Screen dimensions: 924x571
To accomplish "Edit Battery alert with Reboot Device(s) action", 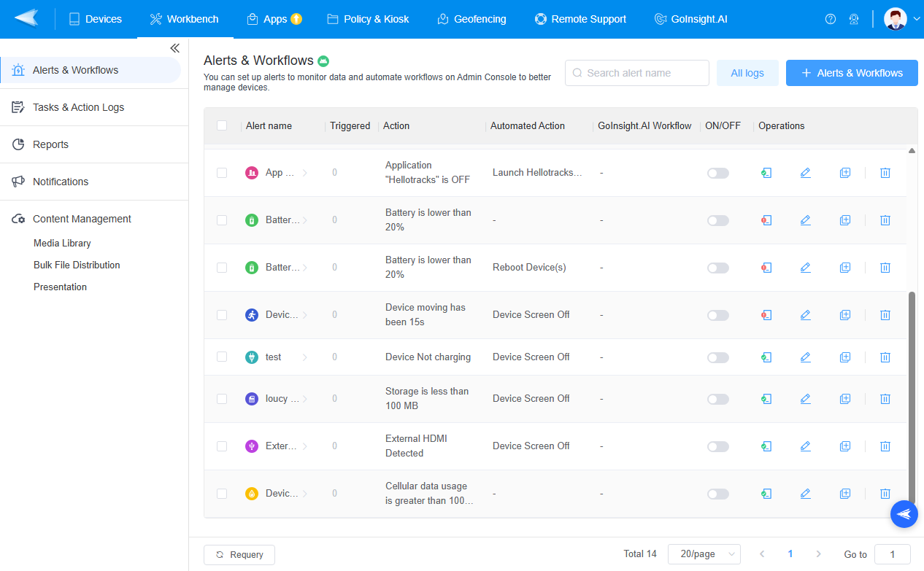I will coord(806,268).
